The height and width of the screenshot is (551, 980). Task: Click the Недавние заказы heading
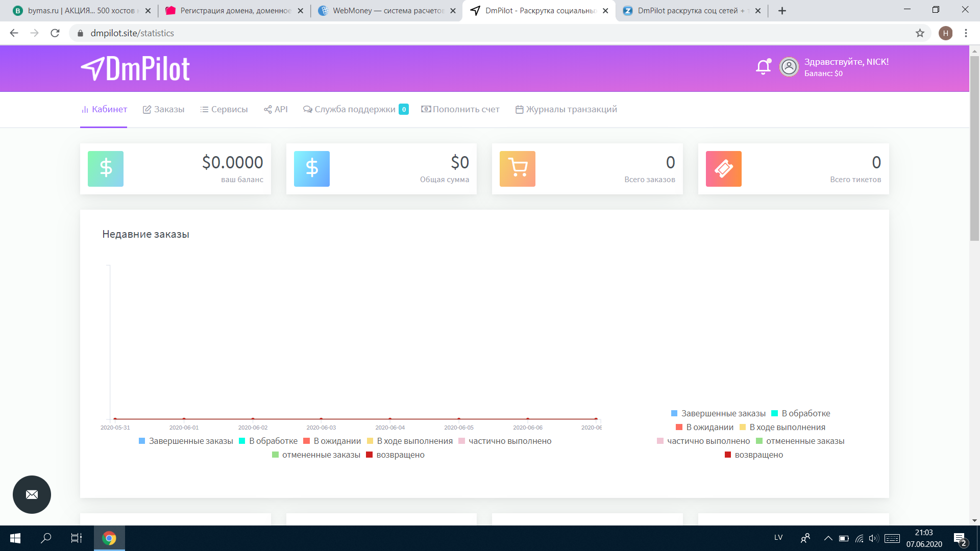tap(145, 234)
